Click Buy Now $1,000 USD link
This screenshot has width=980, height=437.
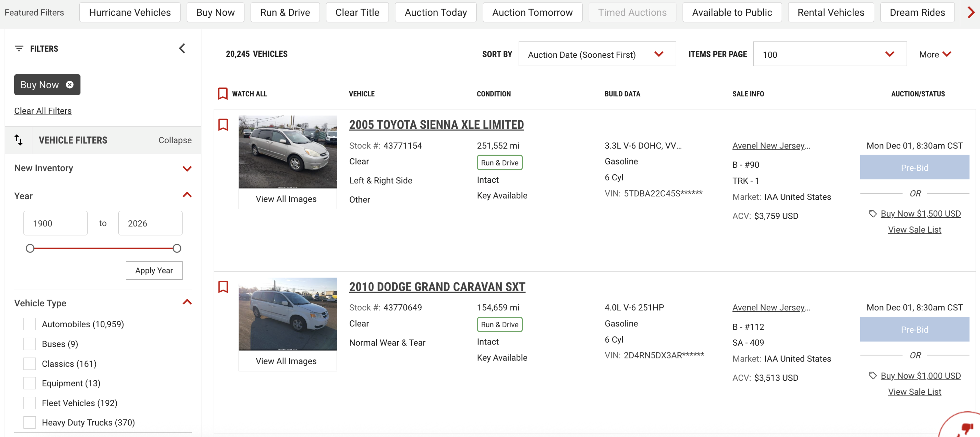[921, 376]
